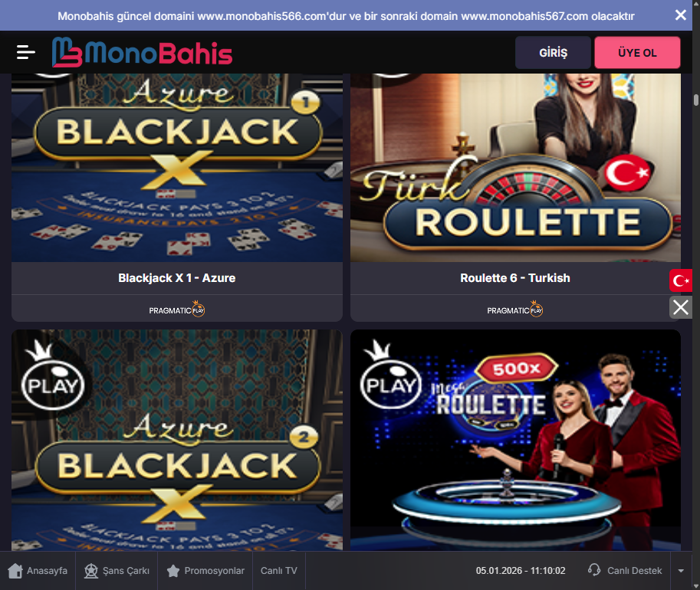The height and width of the screenshot is (590, 700).
Task: Open the Blackjack X 1 - Azure thumbnail
Action: pos(177,168)
